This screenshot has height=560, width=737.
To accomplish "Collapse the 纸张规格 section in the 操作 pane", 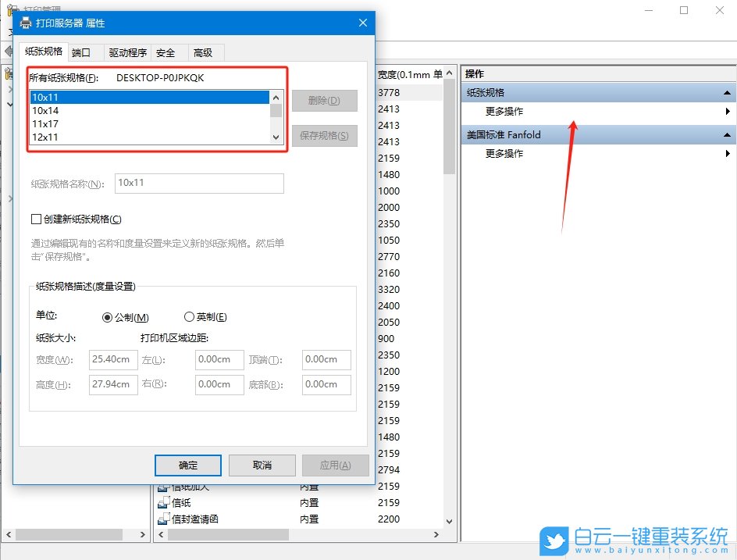I will point(727,91).
